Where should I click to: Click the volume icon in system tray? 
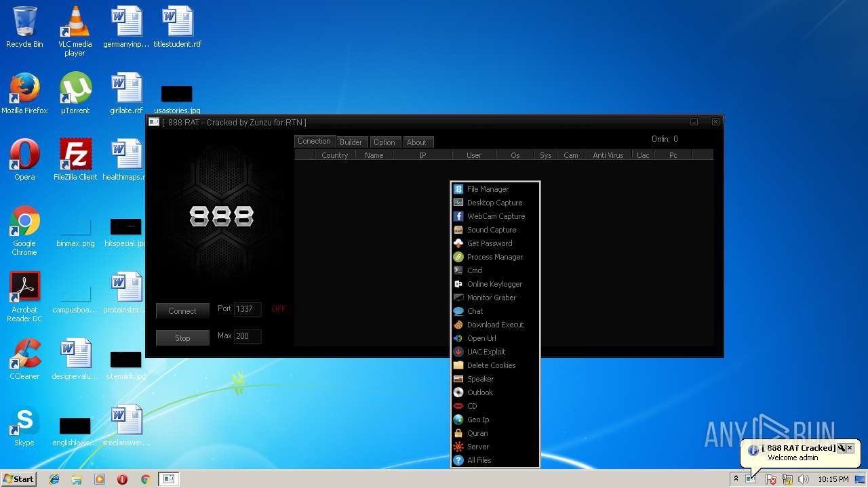804,479
